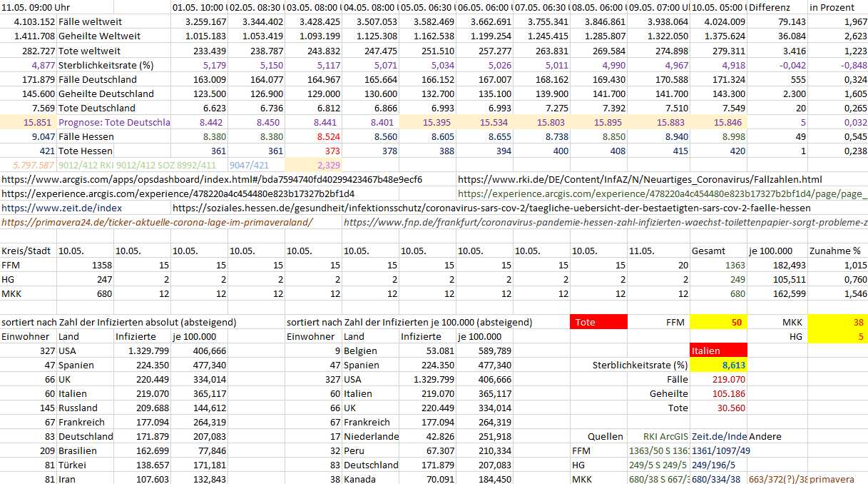Select the orange value 5.797.587
The image size is (868, 484).
(34, 165)
